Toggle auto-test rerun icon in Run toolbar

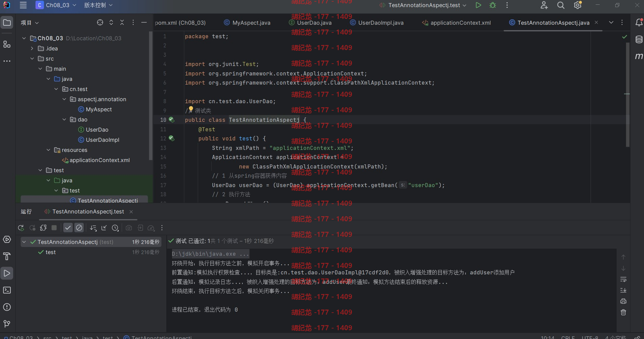(43, 228)
